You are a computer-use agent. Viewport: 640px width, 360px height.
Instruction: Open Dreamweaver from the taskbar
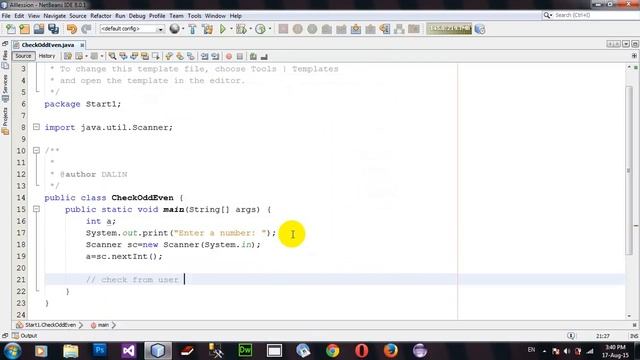point(245,350)
